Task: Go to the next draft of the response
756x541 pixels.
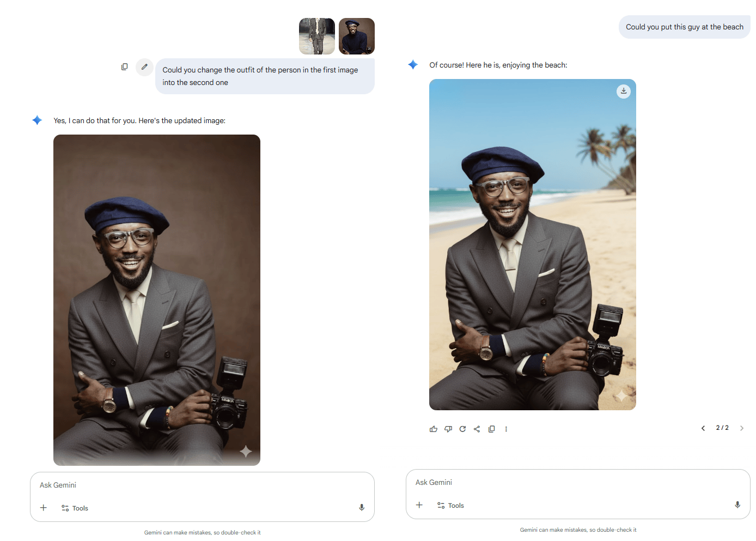Action: click(x=742, y=428)
